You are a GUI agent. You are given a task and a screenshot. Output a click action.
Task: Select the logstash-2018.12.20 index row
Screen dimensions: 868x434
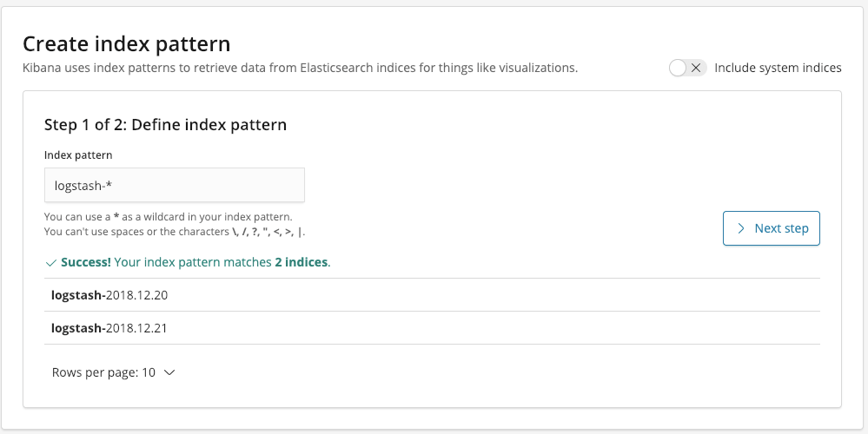point(432,294)
